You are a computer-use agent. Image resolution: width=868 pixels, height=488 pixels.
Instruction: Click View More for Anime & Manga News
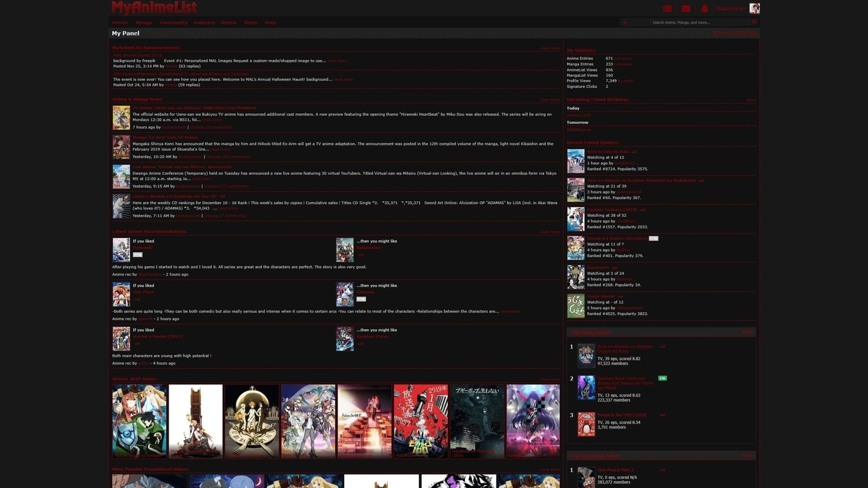pyautogui.click(x=550, y=100)
